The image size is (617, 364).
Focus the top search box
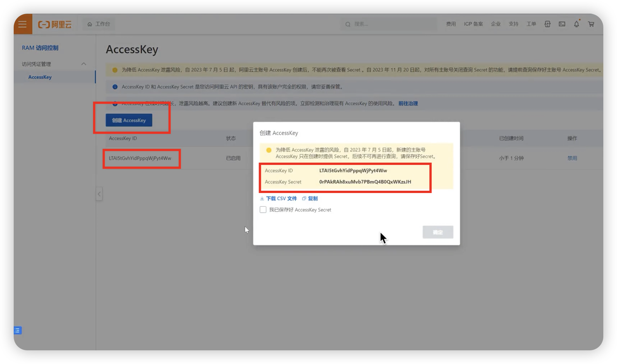389,24
